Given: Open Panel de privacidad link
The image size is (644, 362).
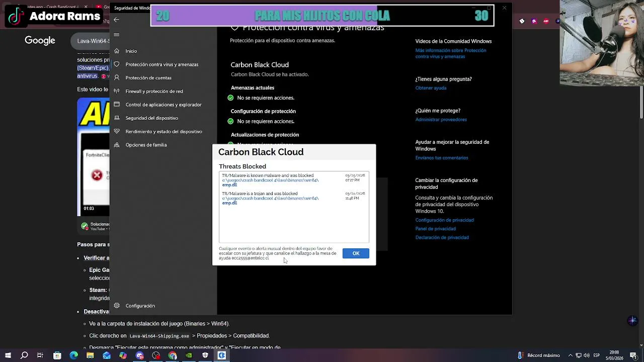Looking at the screenshot, I should (435, 229).
